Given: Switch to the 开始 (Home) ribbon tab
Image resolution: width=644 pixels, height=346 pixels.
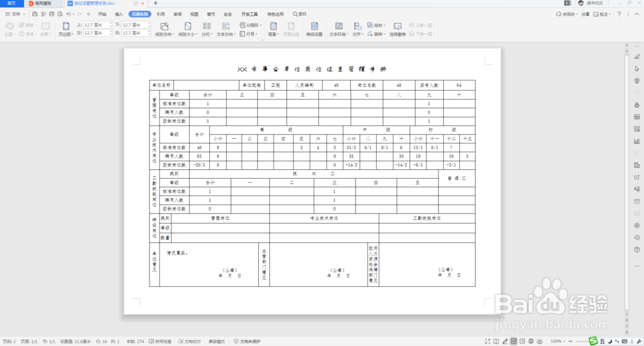Looking at the screenshot, I should (x=102, y=14).
